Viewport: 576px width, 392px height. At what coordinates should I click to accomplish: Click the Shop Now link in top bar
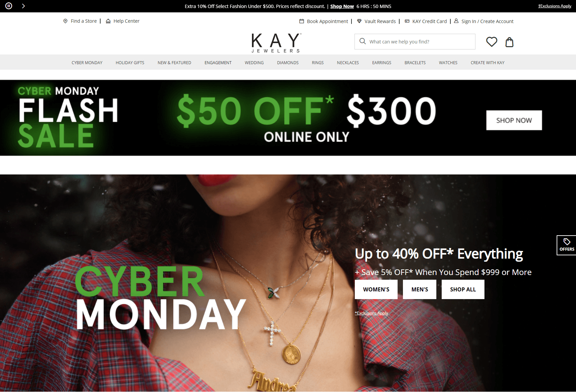coord(342,6)
